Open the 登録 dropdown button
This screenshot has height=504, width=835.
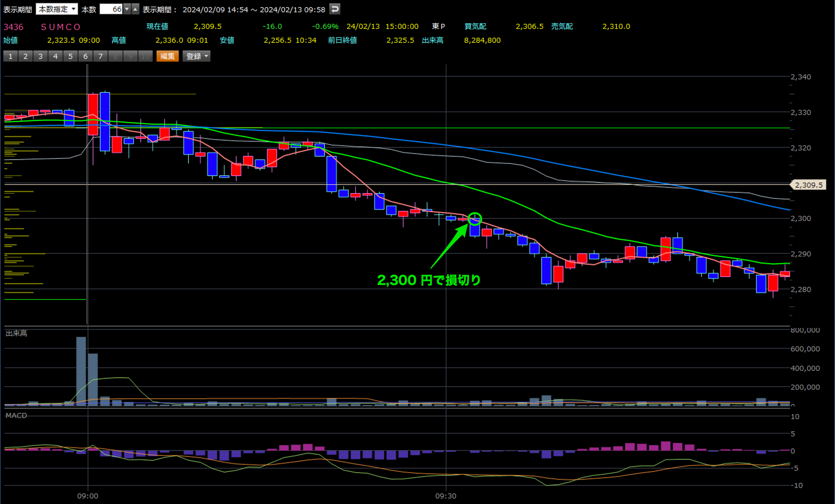(197, 56)
